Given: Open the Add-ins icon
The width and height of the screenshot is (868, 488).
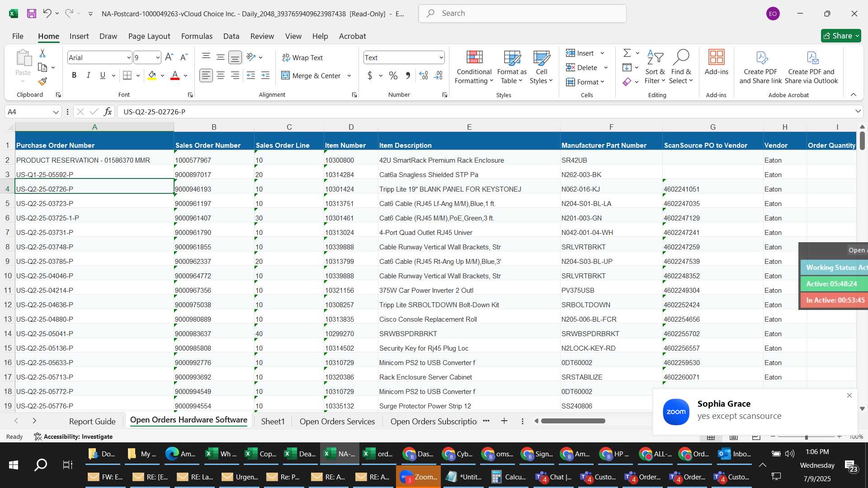Looking at the screenshot, I should coord(717,62).
